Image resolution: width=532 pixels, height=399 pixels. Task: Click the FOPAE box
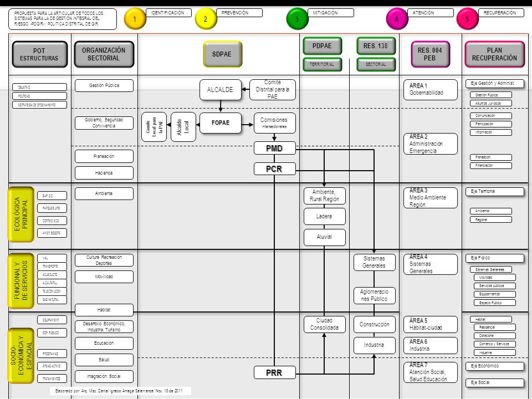220,123
